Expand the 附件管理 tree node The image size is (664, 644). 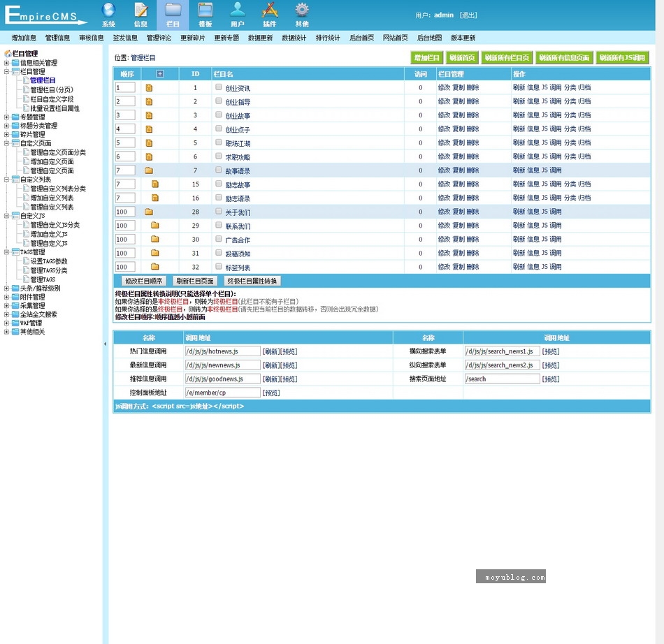click(6, 297)
